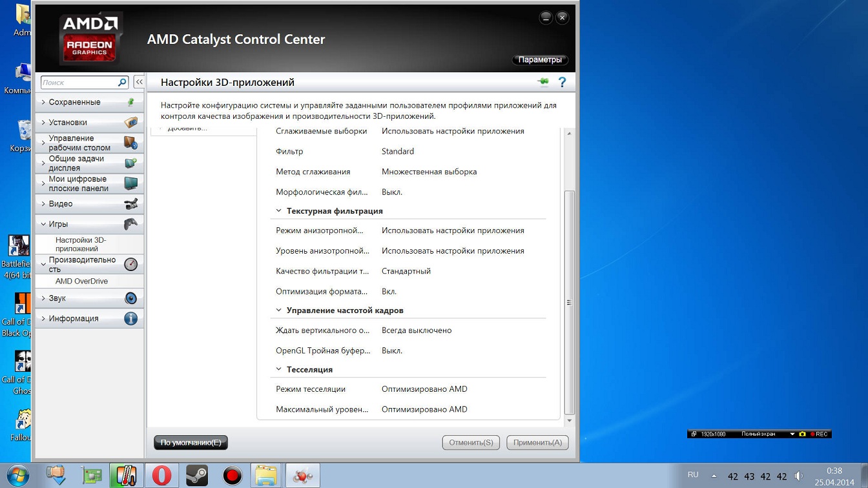
Task: Click the gamepad icon in the Игры row
Action: tap(130, 224)
